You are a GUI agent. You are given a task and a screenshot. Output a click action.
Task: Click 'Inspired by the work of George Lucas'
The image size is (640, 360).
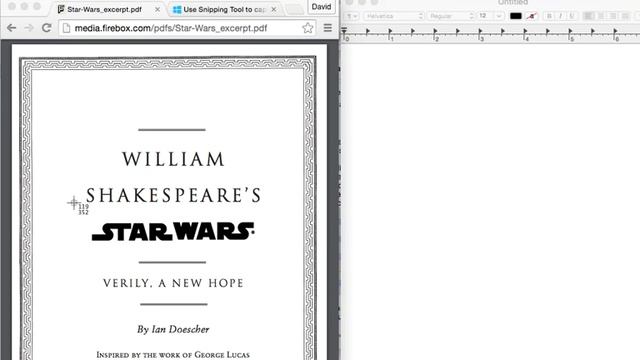(x=173, y=355)
